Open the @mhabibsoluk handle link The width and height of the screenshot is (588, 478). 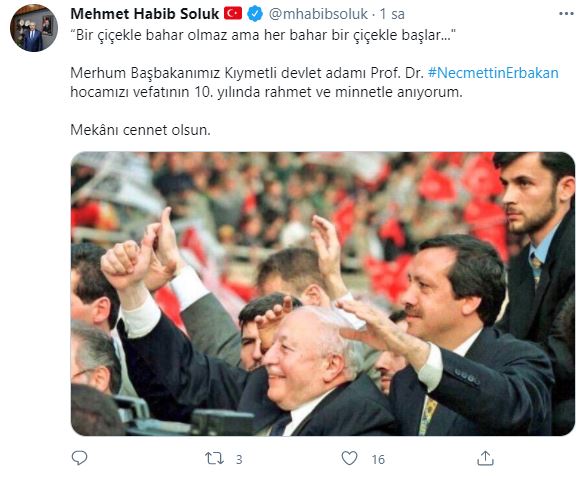click(318, 14)
